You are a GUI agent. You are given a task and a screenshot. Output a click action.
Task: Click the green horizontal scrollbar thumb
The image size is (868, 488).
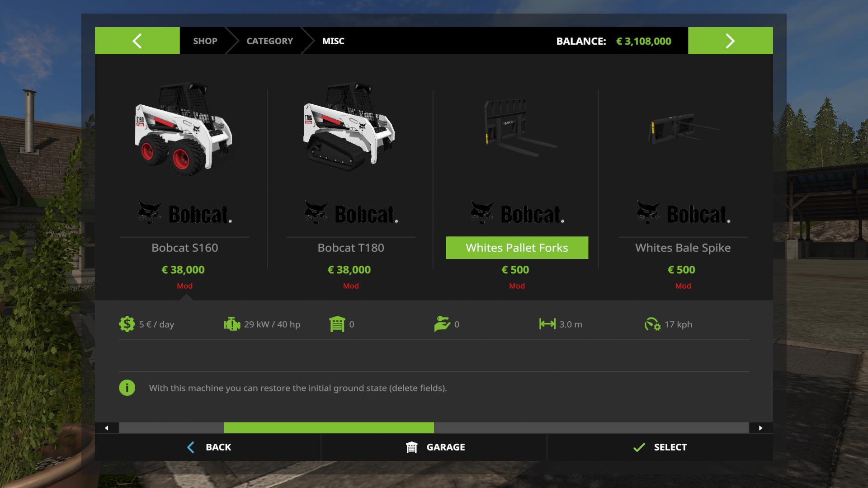click(329, 428)
